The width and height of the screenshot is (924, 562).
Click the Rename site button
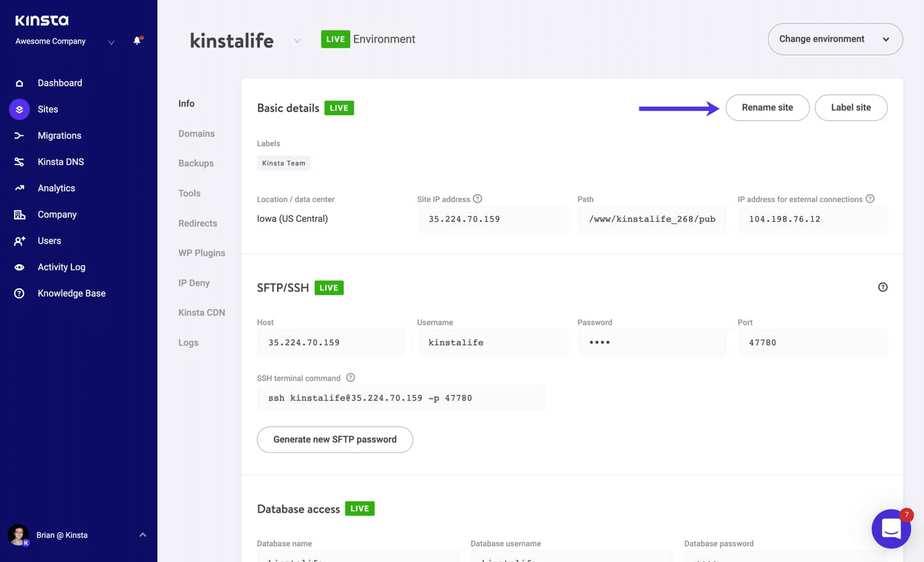[768, 107]
